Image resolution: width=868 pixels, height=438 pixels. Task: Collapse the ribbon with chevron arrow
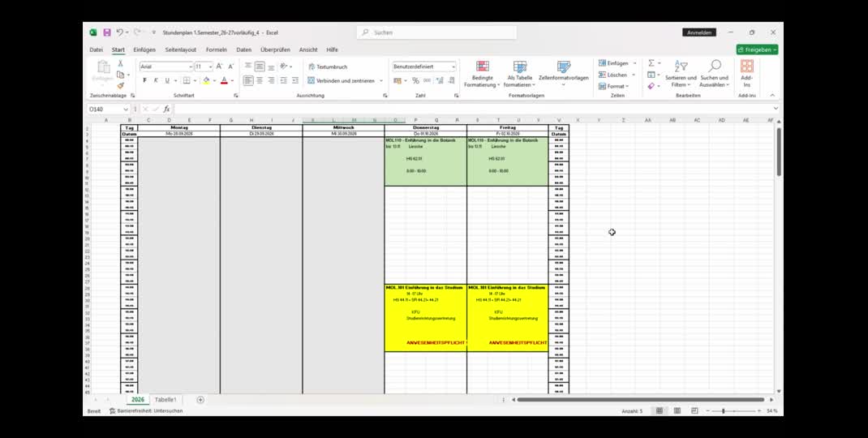tap(772, 95)
